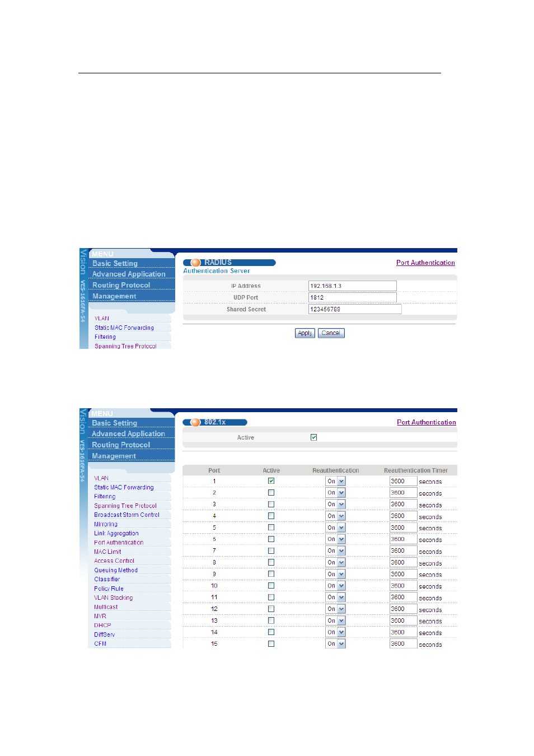Screen dimensions: 534x756
Task: Open Queuing Method sidebar link
Action: pos(116,570)
